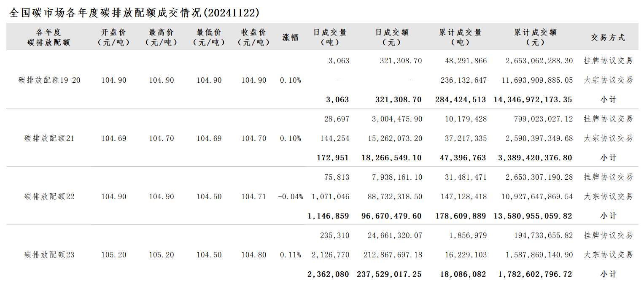Click the 最高价 column header
The height and width of the screenshot is (281, 644).
point(162,37)
